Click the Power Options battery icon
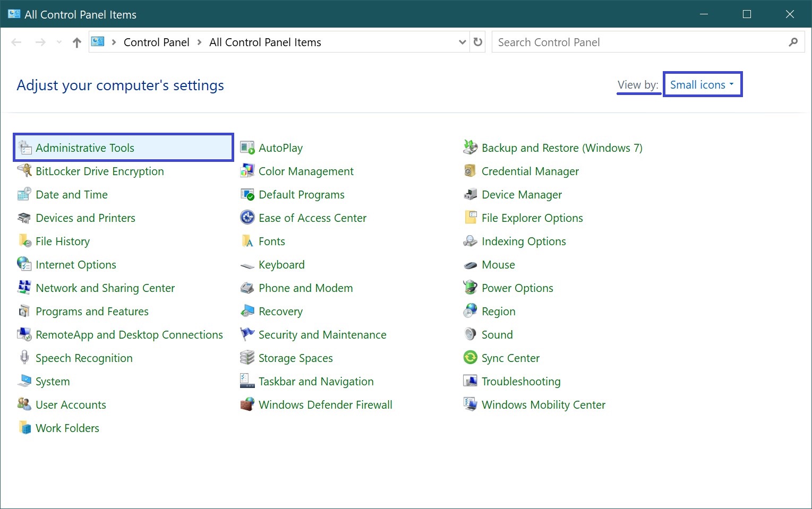 pyautogui.click(x=471, y=288)
